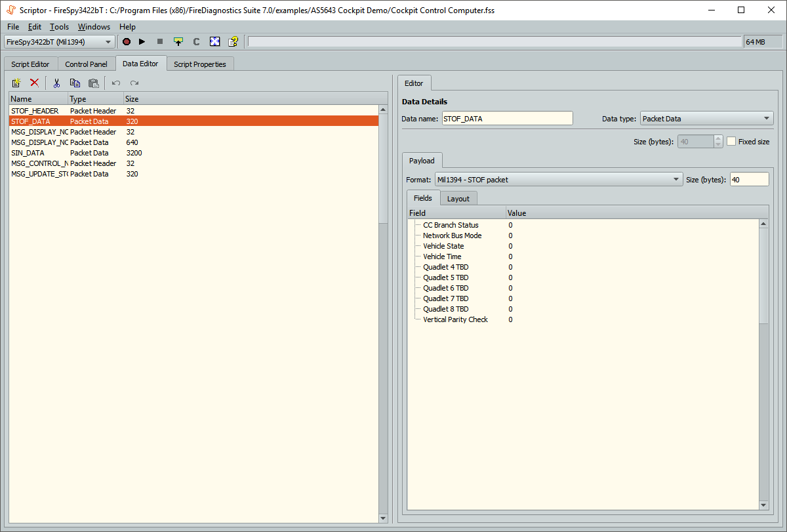Open the Tools menu
The width and height of the screenshot is (787, 532).
[59, 27]
